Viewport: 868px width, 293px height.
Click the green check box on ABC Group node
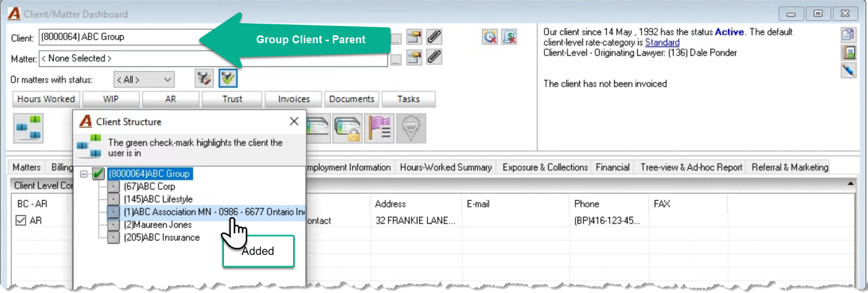pyautogui.click(x=99, y=173)
